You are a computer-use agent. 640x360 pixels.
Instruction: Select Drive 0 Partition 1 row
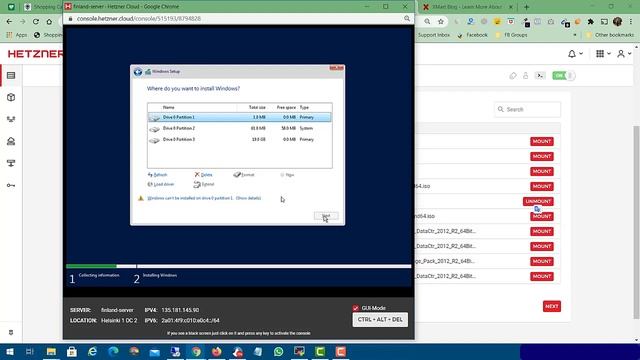coord(240,117)
